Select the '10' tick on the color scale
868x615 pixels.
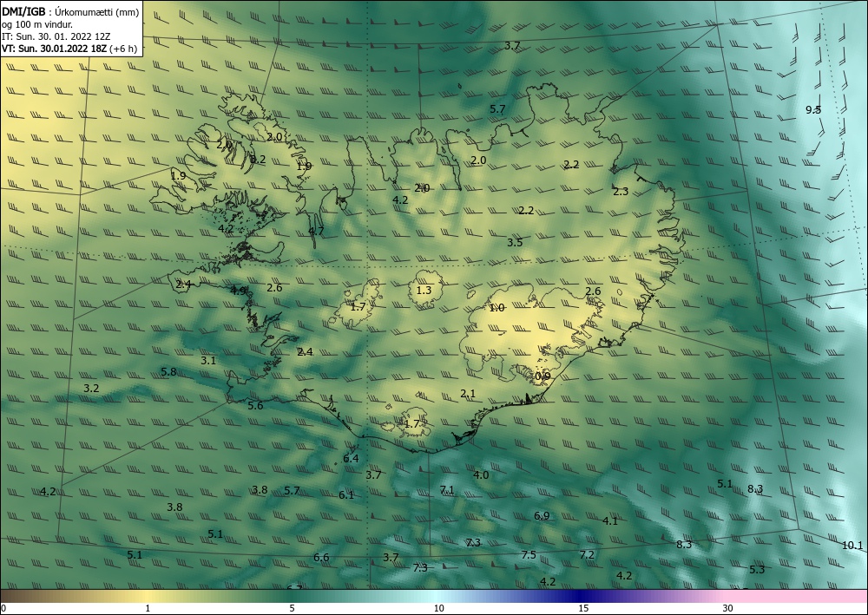pos(438,609)
